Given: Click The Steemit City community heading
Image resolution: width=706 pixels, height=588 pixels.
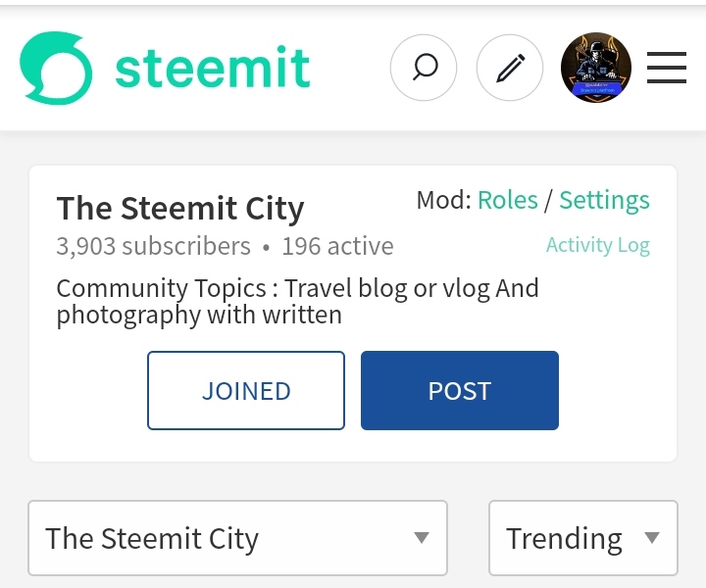Looking at the screenshot, I should tap(180, 208).
